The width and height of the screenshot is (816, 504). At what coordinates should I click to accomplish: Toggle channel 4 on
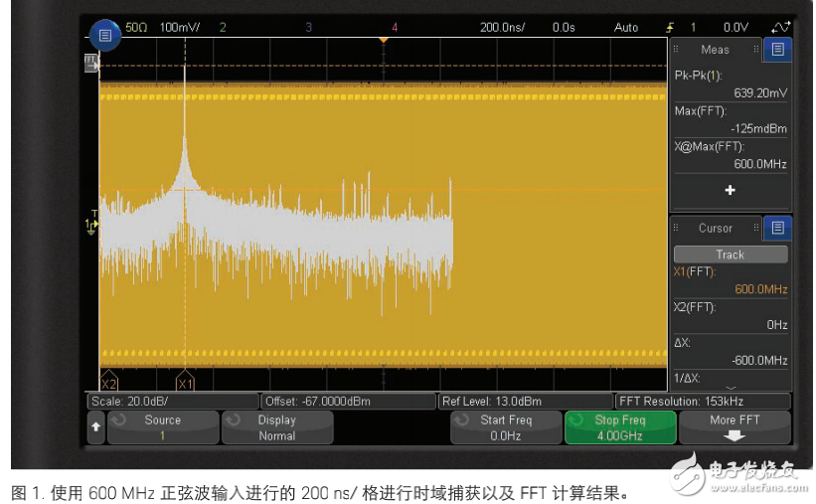tap(395, 27)
